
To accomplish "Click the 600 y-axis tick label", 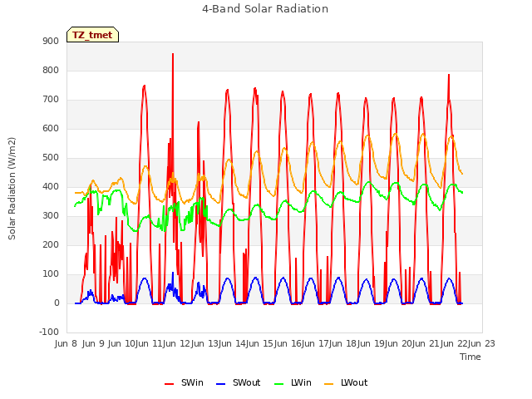I will 51,129.
